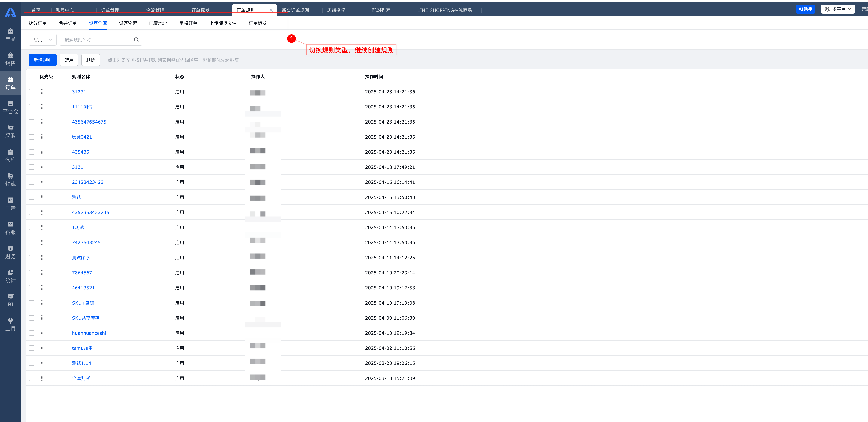
Task: Grab the drag handle for rule huanhuanceshi
Action: pos(42,333)
